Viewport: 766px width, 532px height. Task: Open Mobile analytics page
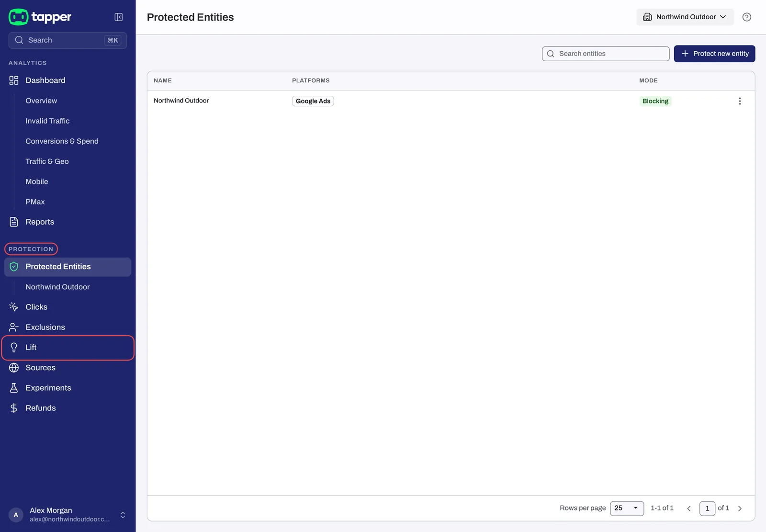(x=37, y=181)
